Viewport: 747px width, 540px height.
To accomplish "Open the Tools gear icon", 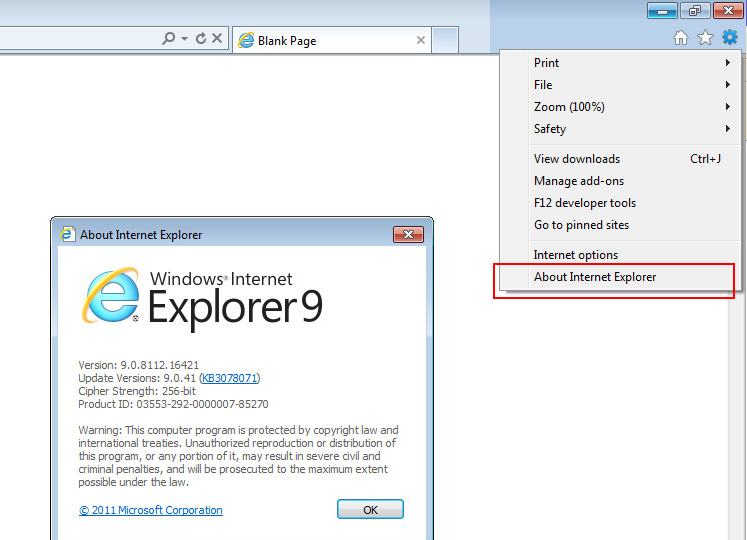I will 730,37.
